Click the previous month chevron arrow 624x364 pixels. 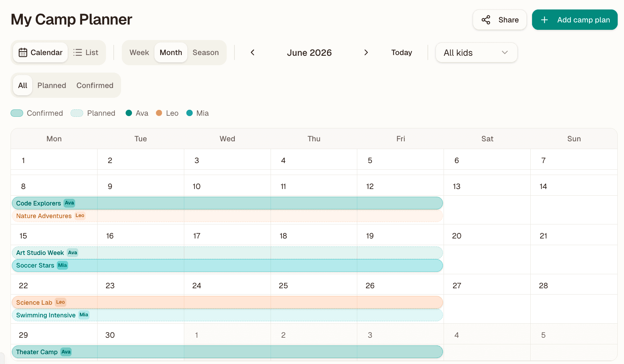point(252,52)
